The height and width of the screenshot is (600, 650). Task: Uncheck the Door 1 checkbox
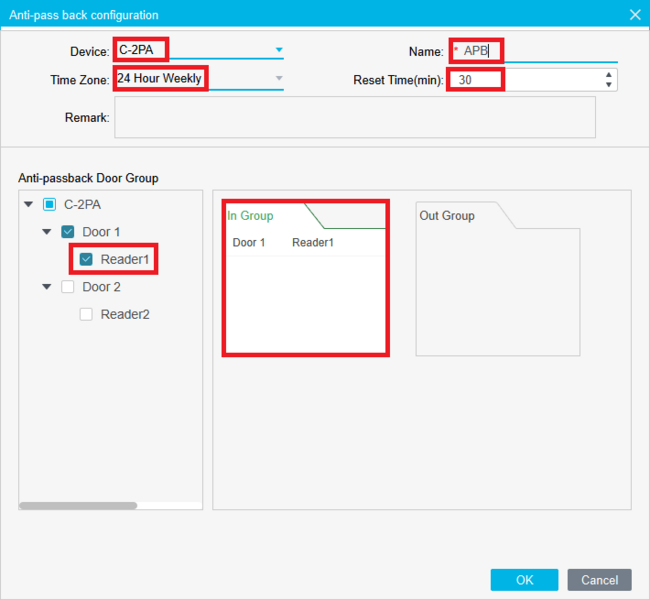click(68, 232)
